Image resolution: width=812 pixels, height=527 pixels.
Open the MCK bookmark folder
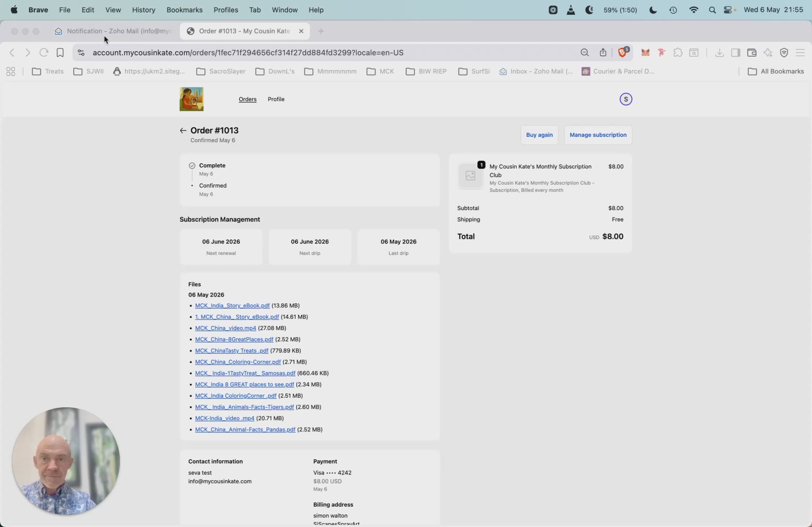[380, 71]
